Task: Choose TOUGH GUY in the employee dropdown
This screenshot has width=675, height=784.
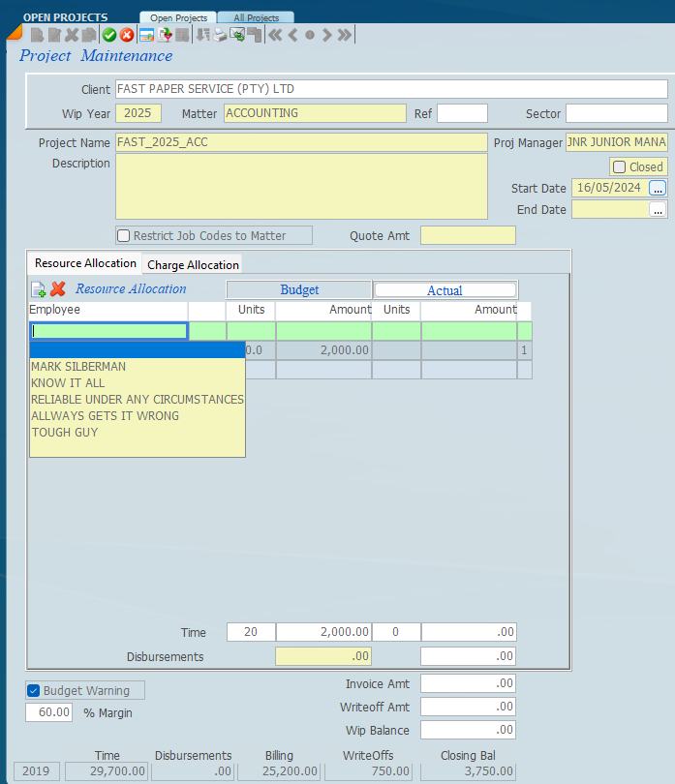Action: coord(64,433)
